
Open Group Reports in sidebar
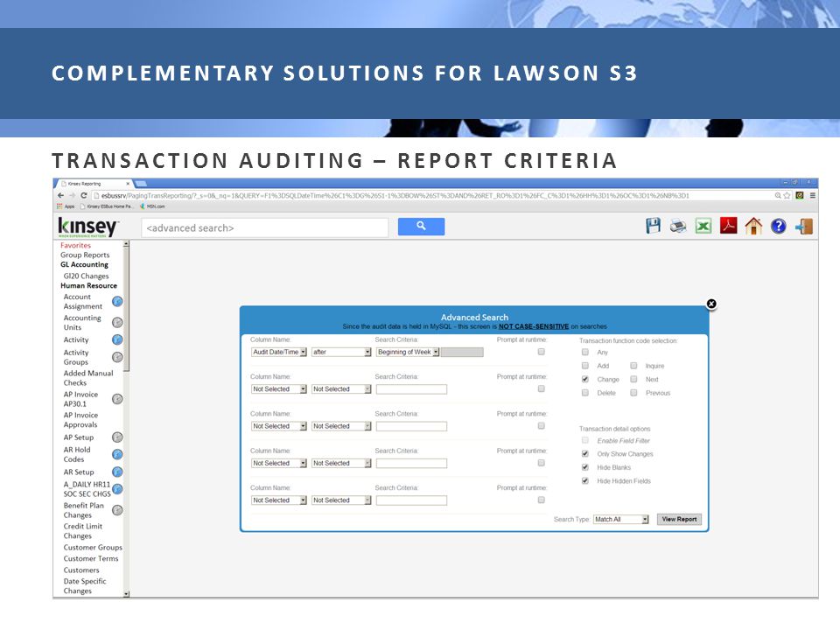tap(85, 255)
